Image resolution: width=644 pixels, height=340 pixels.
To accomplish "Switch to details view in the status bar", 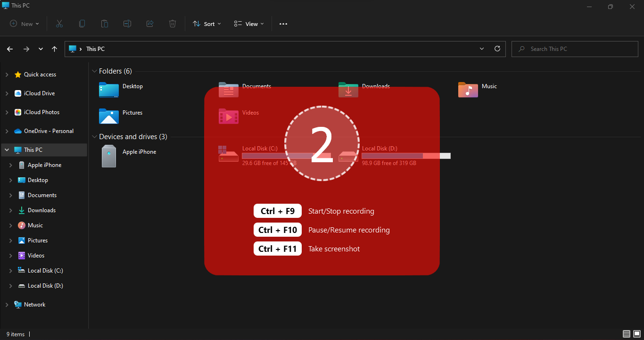I will [627, 334].
